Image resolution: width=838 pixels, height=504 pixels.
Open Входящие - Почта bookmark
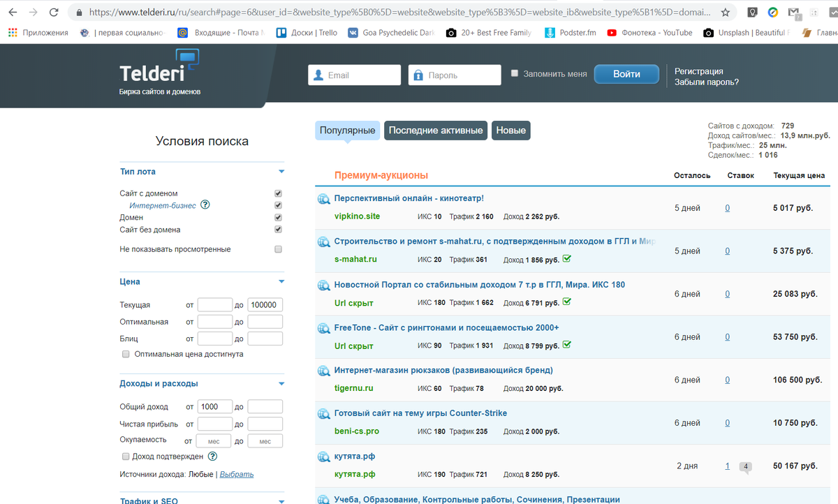click(221, 33)
